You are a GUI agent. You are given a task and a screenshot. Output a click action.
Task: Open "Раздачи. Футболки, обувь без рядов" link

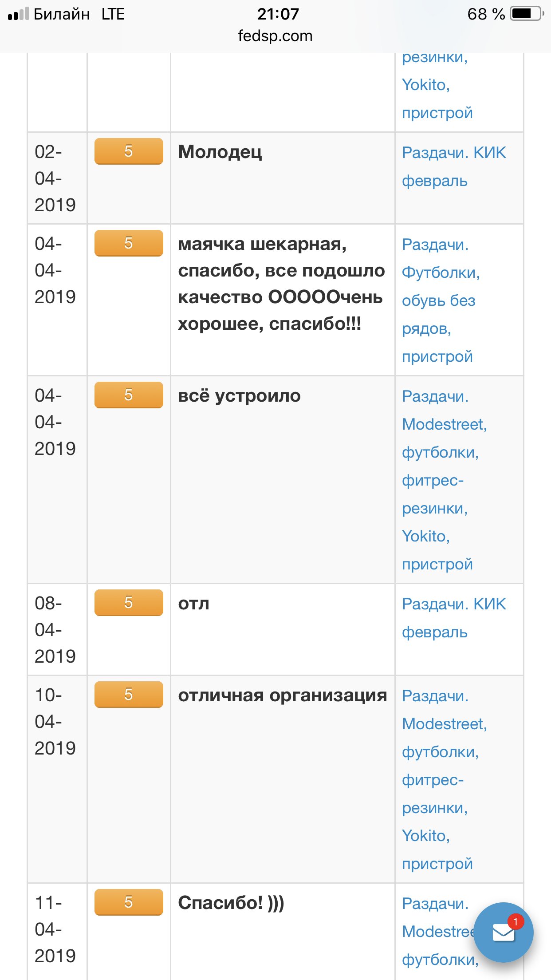tap(441, 300)
